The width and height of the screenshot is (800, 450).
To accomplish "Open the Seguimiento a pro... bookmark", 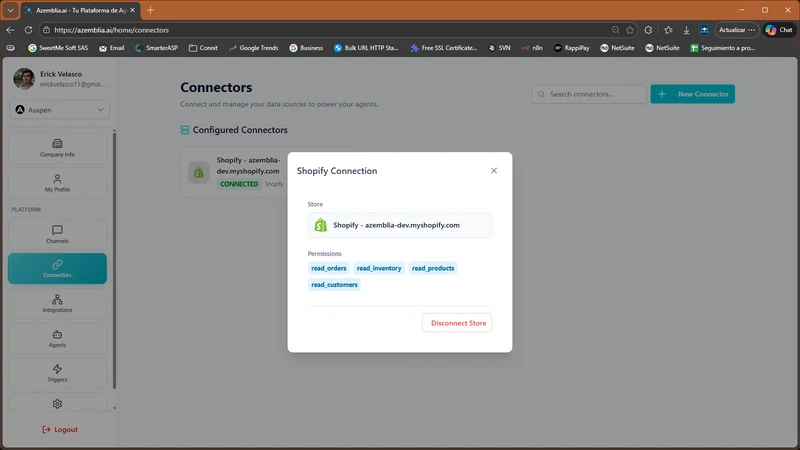I will click(722, 48).
